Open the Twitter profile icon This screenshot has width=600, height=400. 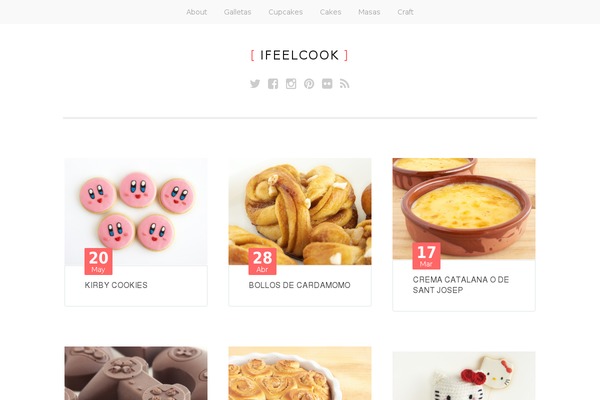255,84
